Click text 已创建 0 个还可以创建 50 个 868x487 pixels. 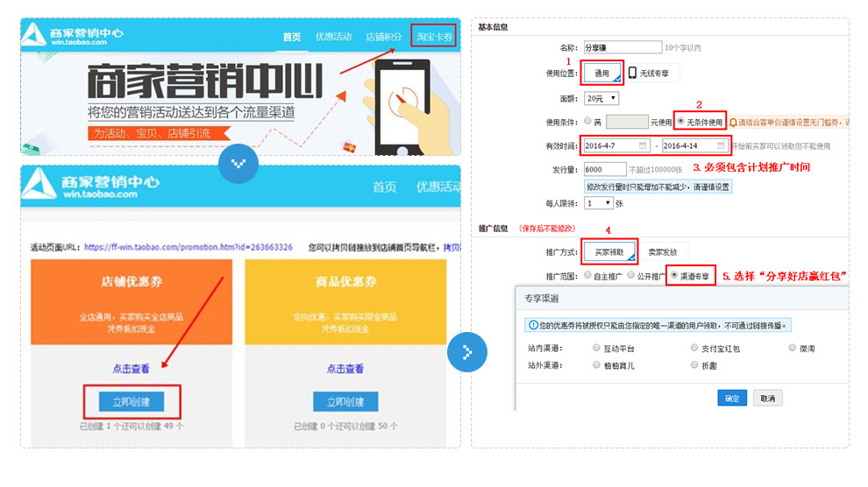[345, 427]
